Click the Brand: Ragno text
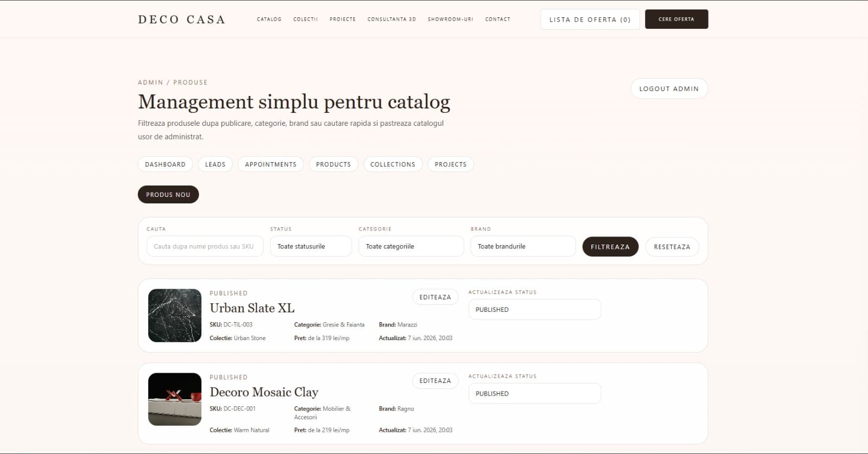The width and height of the screenshot is (868, 454). point(397,408)
